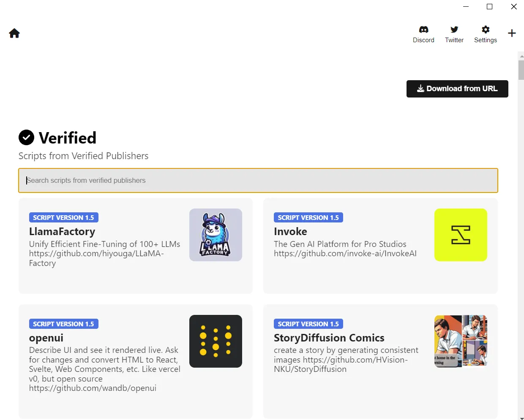Click LlamaFactory's Script Version 1.5 badge
524x420 pixels.
point(63,217)
